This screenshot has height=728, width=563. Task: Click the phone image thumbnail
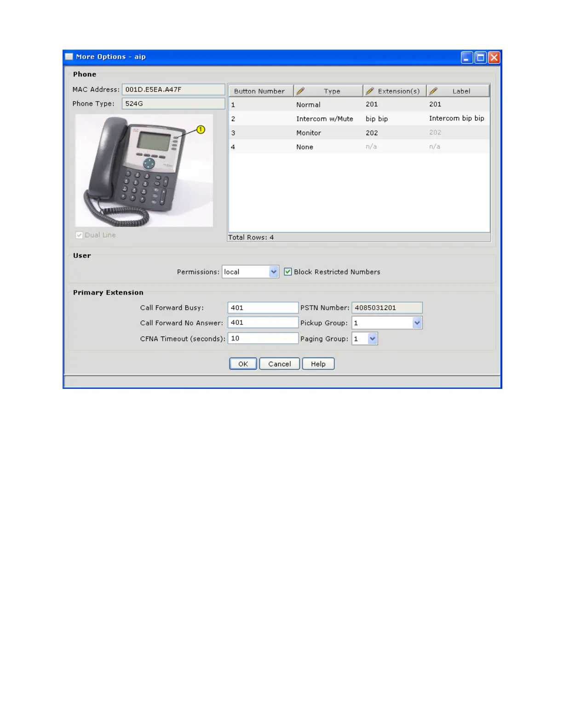(x=144, y=170)
